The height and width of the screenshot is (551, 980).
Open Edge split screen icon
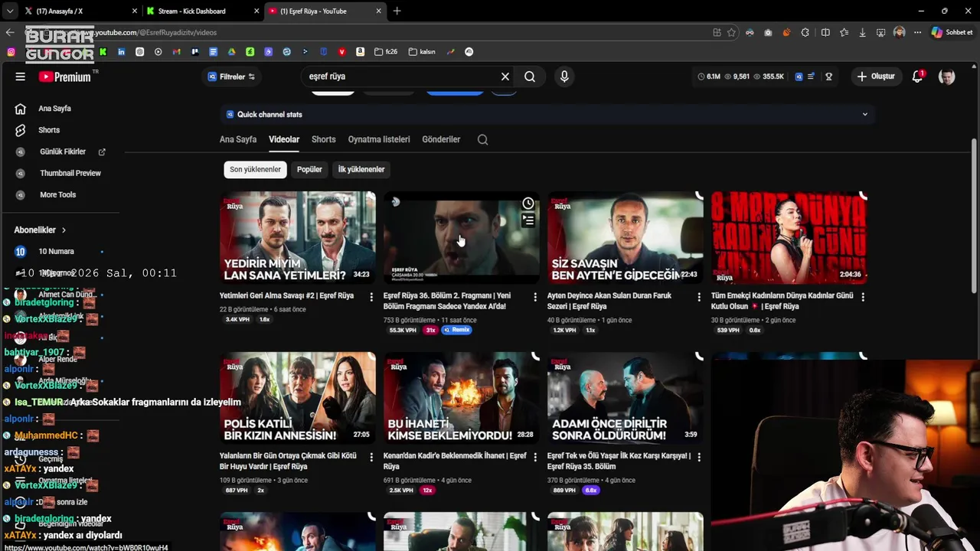coord(825,33)
